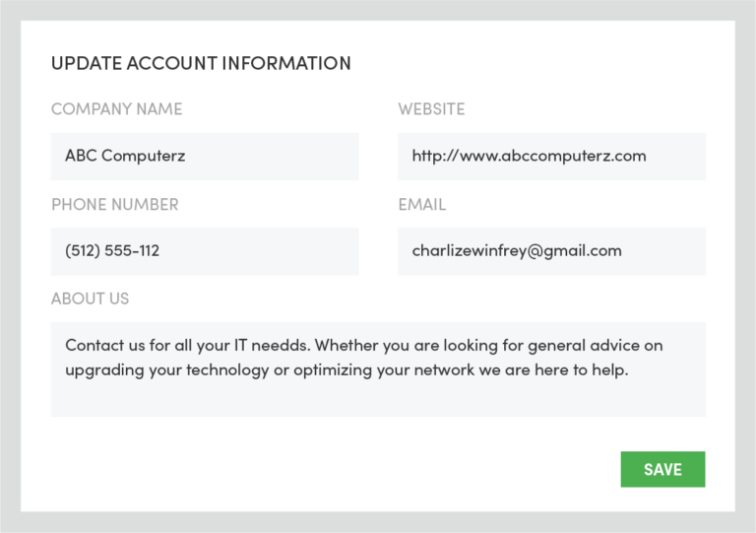
Task: Click "http://" prefix in website field
Action: point(433,156)
